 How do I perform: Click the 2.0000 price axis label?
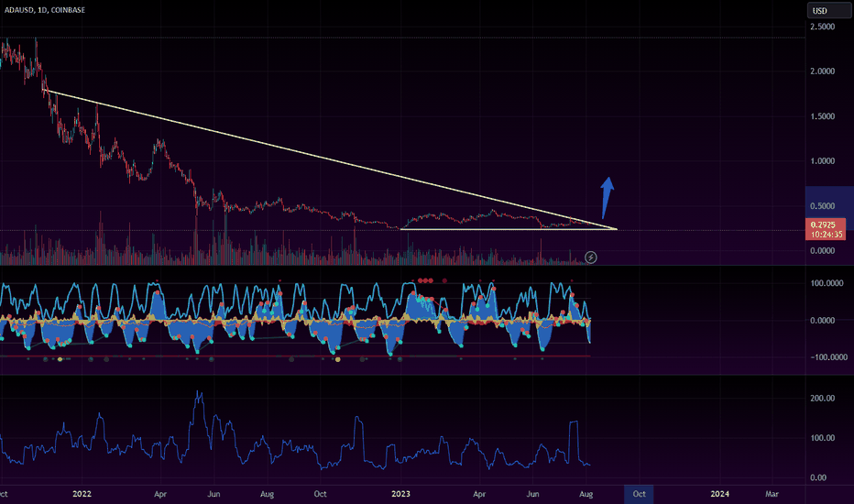pyautogui.click(x=823, y=71)
